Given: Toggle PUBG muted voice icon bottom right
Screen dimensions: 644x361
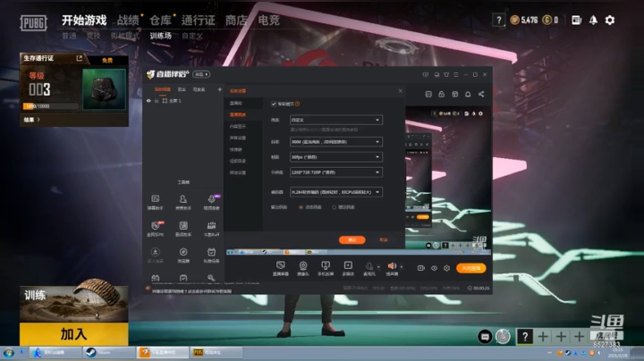Looking at the screenshot, I should click(x=503, y=337).
